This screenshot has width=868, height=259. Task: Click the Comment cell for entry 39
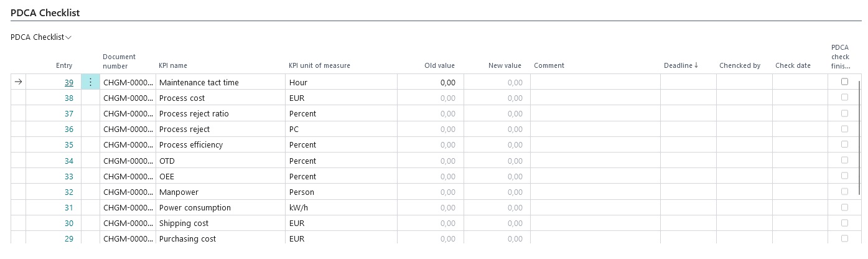pos(594,82)
